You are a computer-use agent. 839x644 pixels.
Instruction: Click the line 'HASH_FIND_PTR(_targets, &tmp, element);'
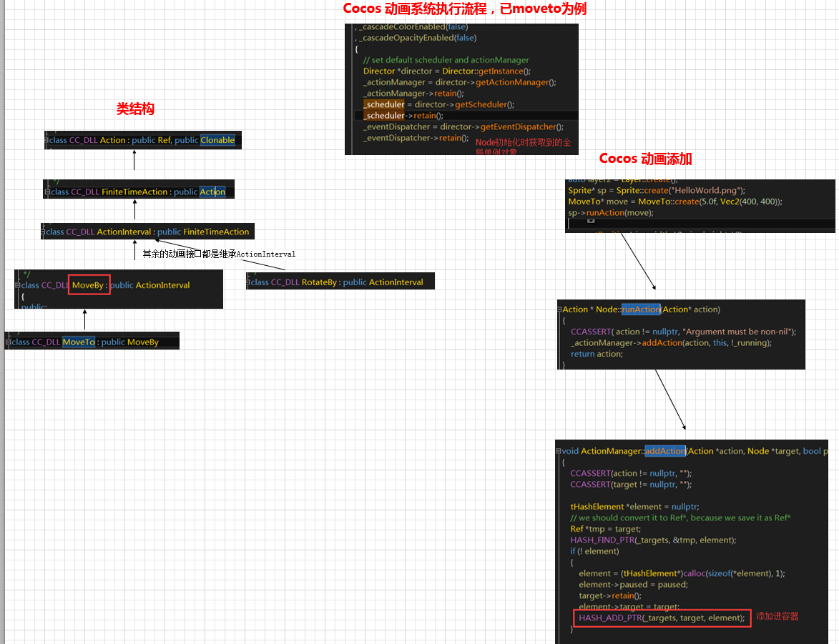[x=653, y=540]
